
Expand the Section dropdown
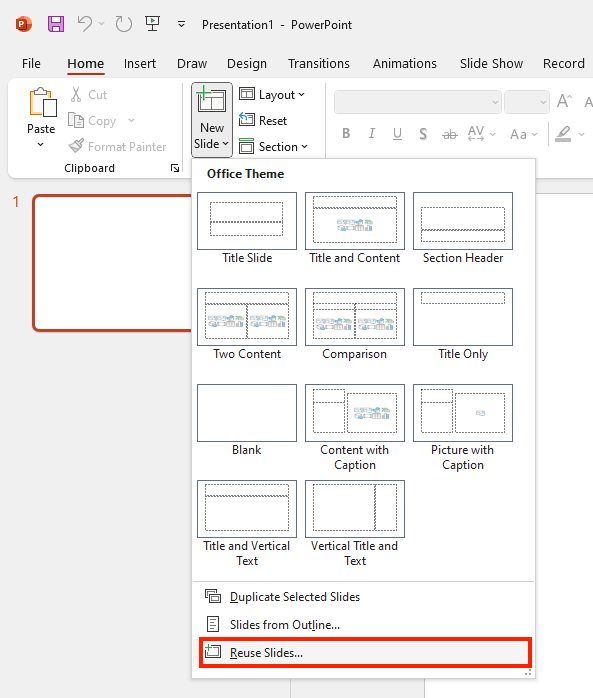tap(273, 146)
